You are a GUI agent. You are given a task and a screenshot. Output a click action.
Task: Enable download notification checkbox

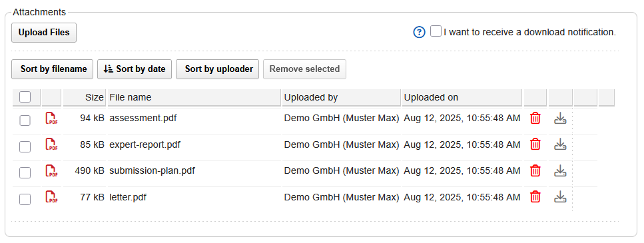(436, 31)
